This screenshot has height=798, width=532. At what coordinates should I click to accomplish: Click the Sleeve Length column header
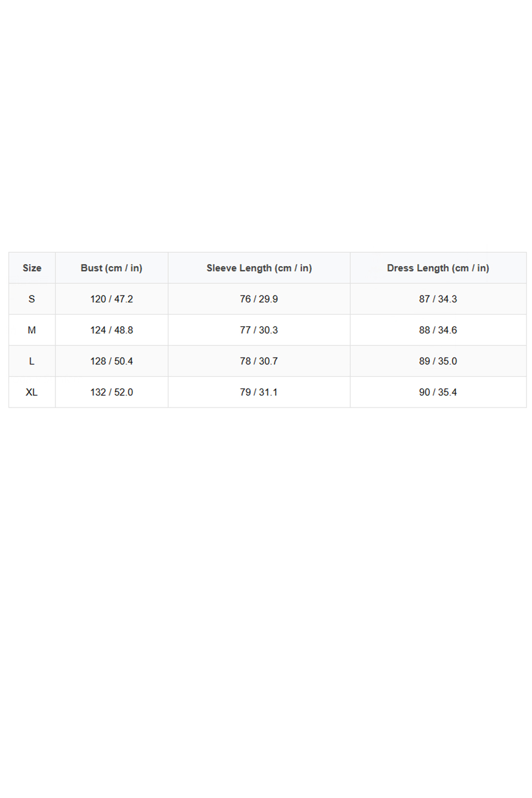click(x=259, y=268)
